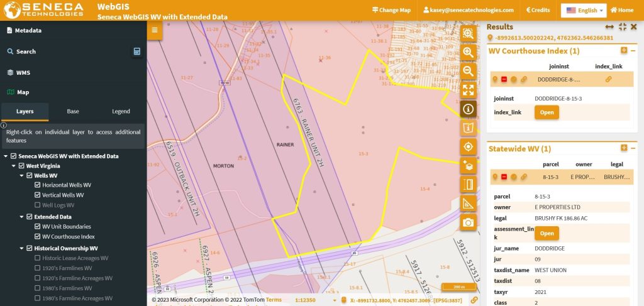Toggle the Wells WV group checkbox
Viewport: 644px width, 306px height.
(29, 175)
